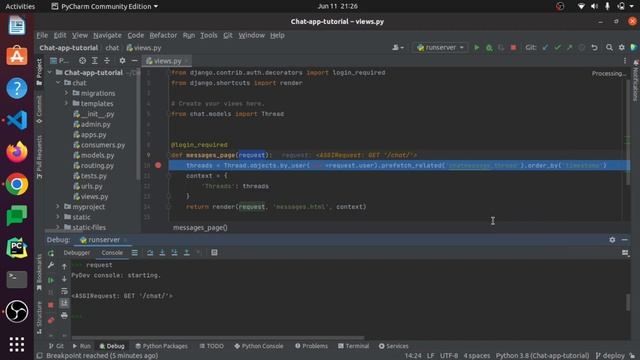
Task: Open the Terminal tool window
Action: point(353,346)
